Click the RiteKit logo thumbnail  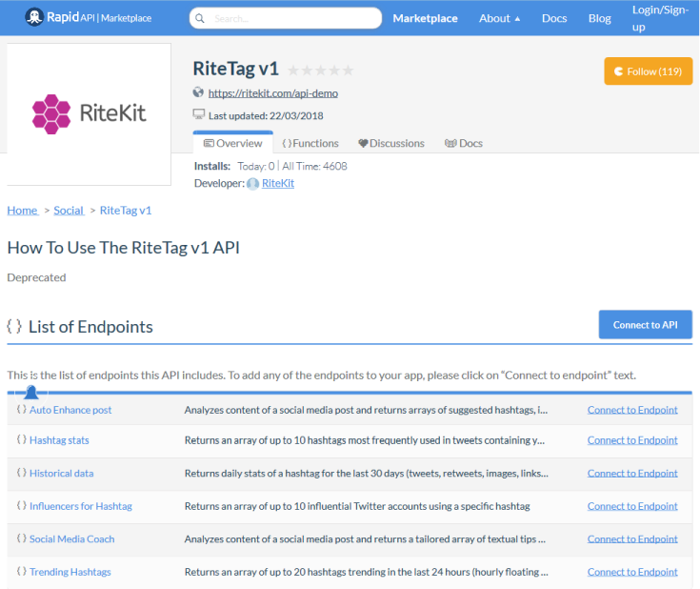click(x=89, y=114)
